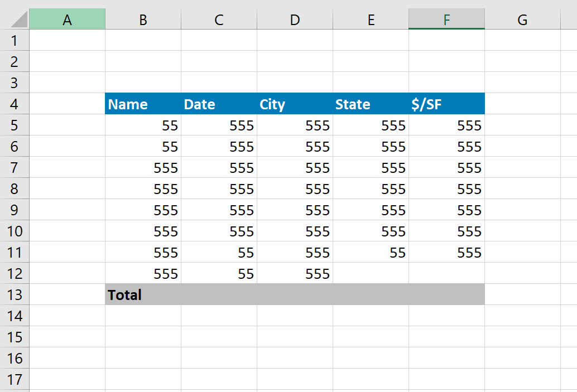577x392 pixels.
Task: Click the 55 value under Name
Action: [143, 125]
